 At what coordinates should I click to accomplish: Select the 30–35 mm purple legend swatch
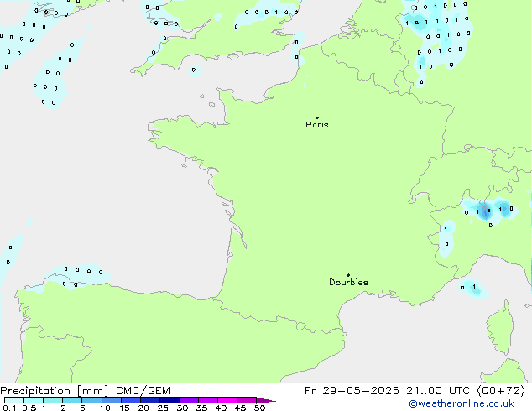click(189, 400)
